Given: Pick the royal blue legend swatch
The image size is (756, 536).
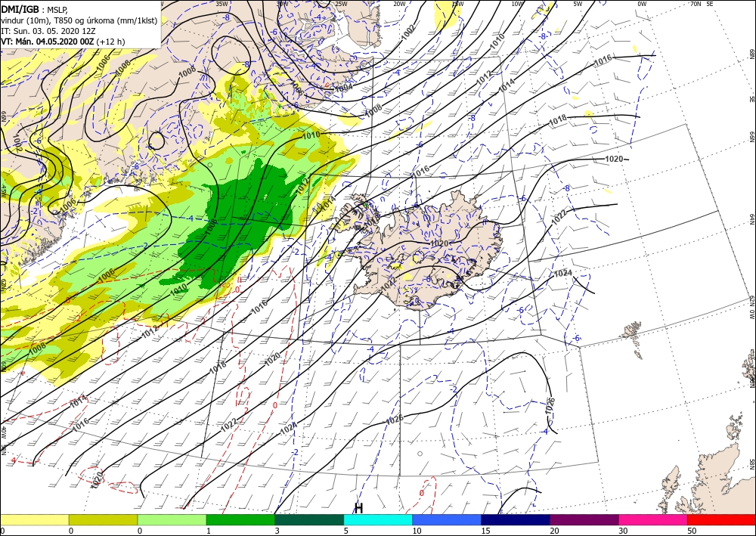Looking at the screenshot, I should [447, 519].
